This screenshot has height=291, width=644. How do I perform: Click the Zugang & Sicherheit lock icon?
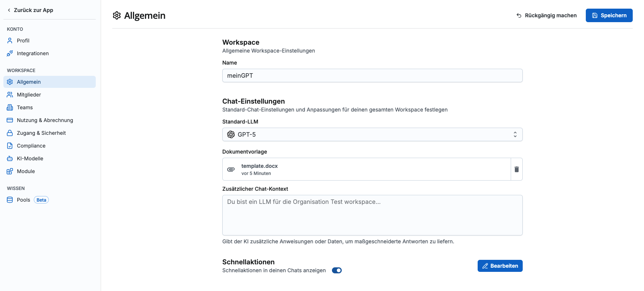click(10, 133)
